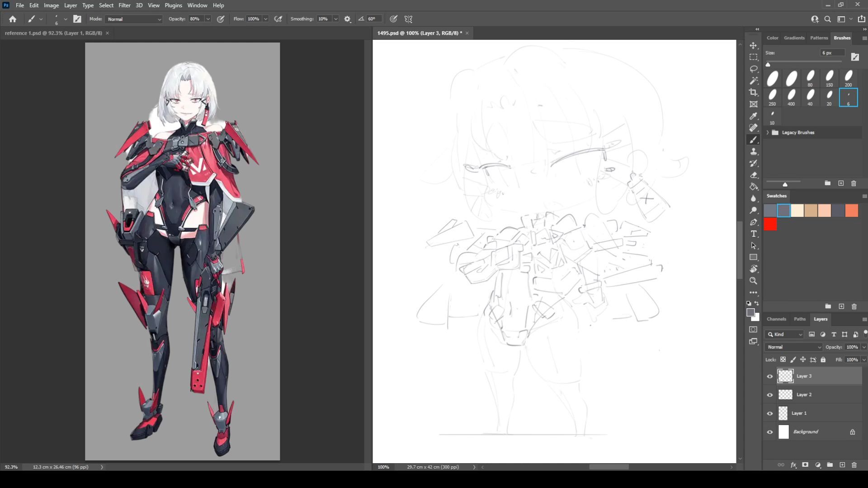
Task: Select the Zoom tool in toolbar
Action: [753, 281]
